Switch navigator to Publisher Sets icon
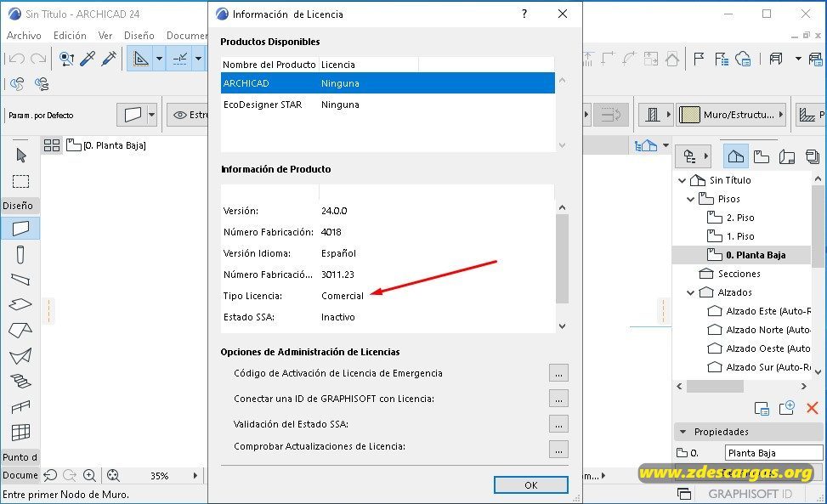This screenshot has width=827, height=504. 813,156
